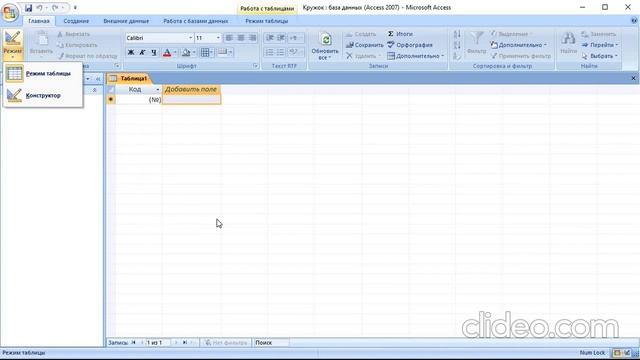Apply the red font color A
This screenshot has width=640, height=360.
167,52
